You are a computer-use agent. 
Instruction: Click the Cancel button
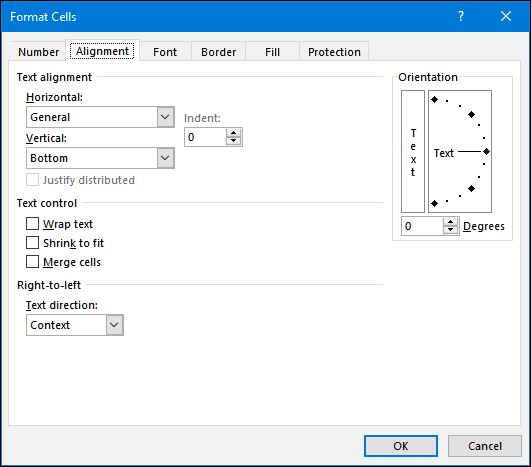pyautogui.click(x=485, y=446)
